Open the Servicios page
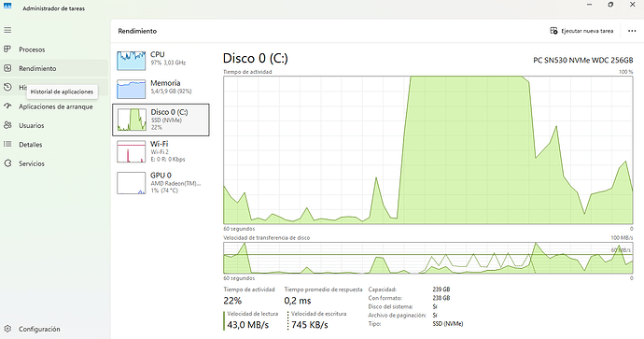The height and width of the screenshot is (339, 644). tap(54, 163)
